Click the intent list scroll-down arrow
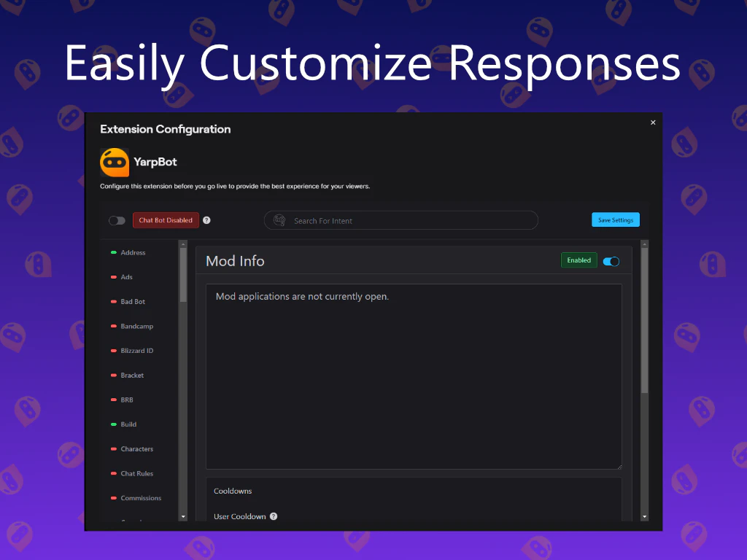Image resolution: width=747 pixels, height=560 pixels. [x=183, y=517]
